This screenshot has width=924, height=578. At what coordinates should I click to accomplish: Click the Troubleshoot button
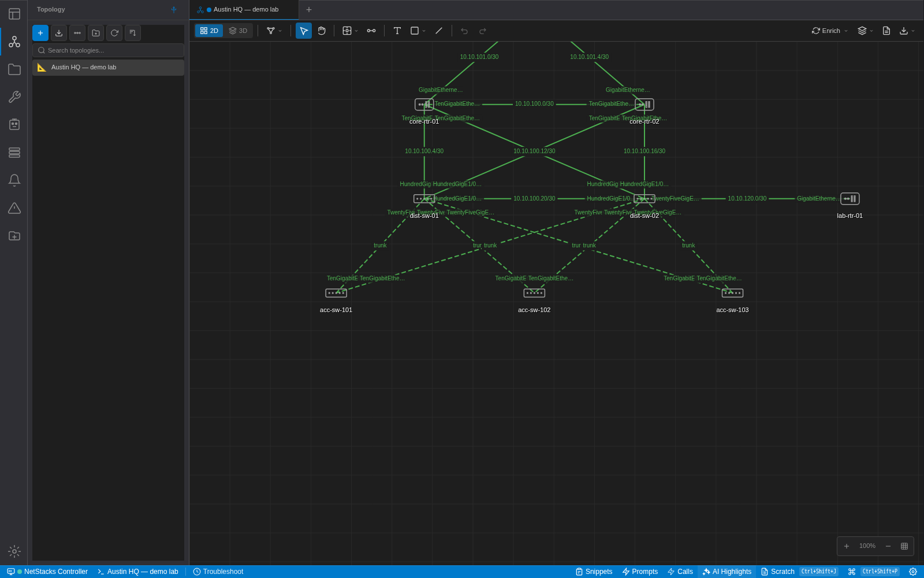(218, 572)
